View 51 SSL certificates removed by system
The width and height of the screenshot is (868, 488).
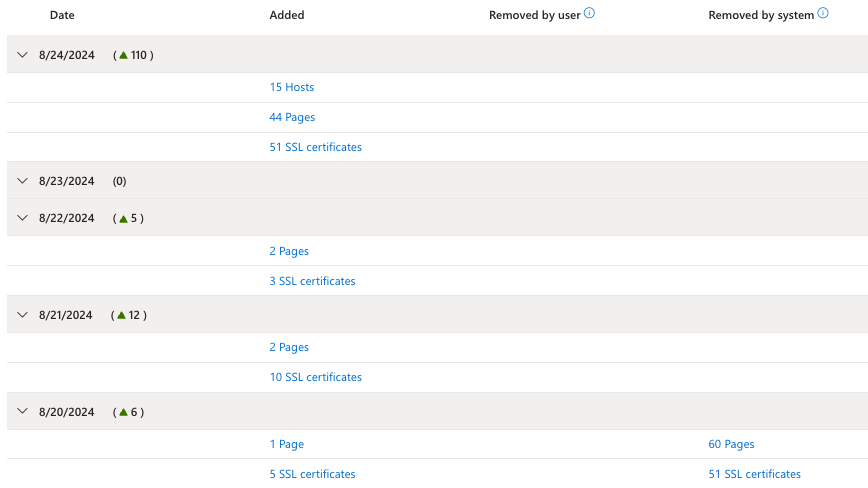pos(754,474)
